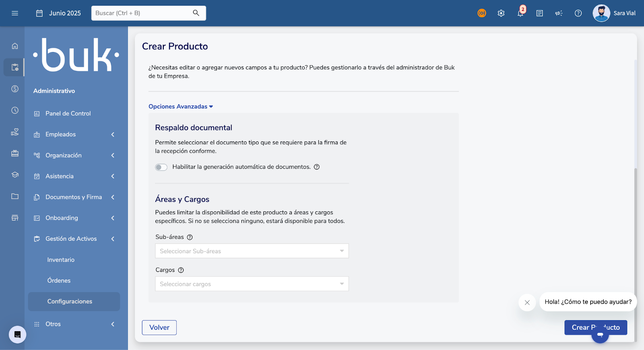644x350 pixels.
Task: Click the Volver button
Action: [x=159, y=327]
